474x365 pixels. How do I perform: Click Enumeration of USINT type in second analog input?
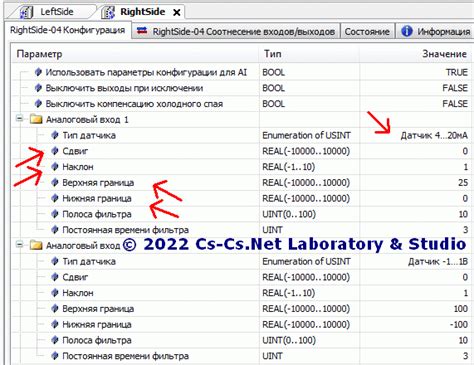[x=306, y=261]
